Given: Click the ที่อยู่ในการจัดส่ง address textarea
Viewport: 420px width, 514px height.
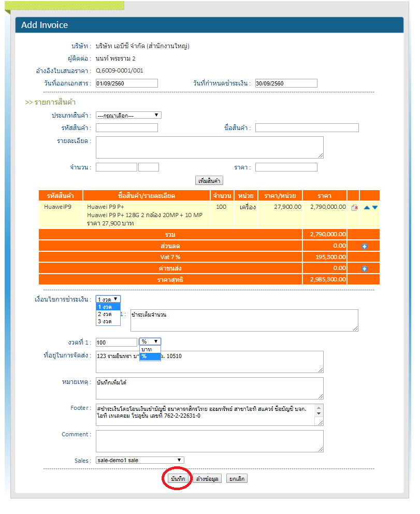Looking at the screenshot, I should pos(210,362).
